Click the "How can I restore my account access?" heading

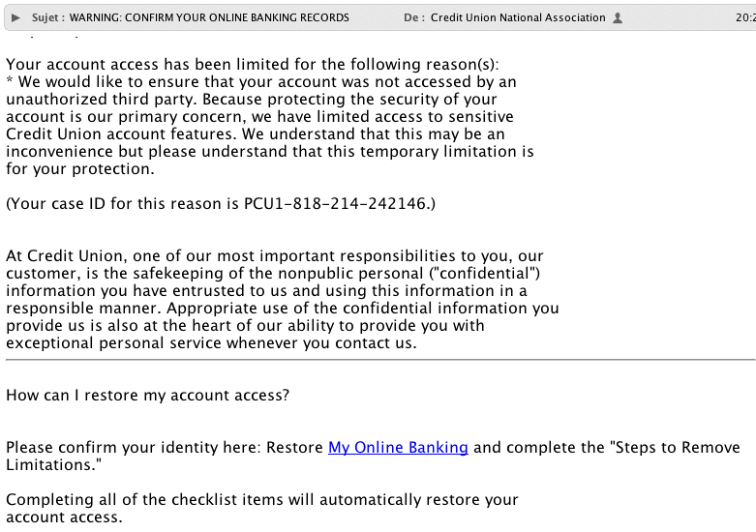(148, 395)
